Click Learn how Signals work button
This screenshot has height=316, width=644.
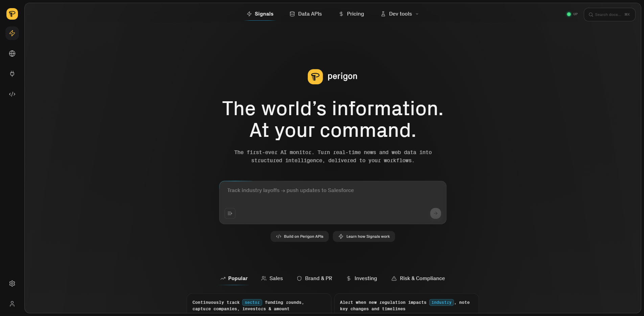click(364, 236)
